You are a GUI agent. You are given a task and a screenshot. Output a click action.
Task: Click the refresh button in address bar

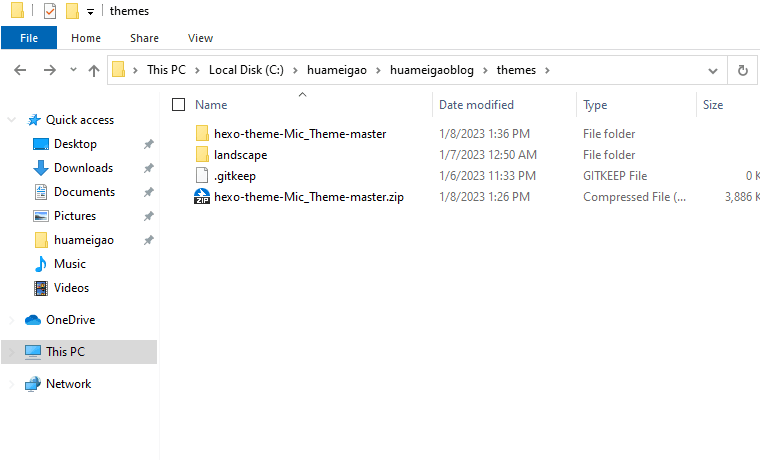click(742, 70)
